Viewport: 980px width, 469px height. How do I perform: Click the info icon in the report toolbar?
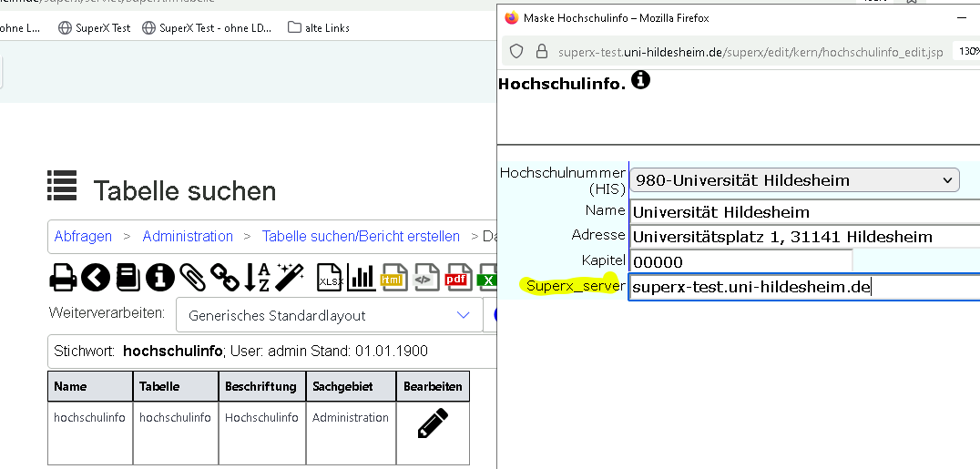click(x=160, y=277)
